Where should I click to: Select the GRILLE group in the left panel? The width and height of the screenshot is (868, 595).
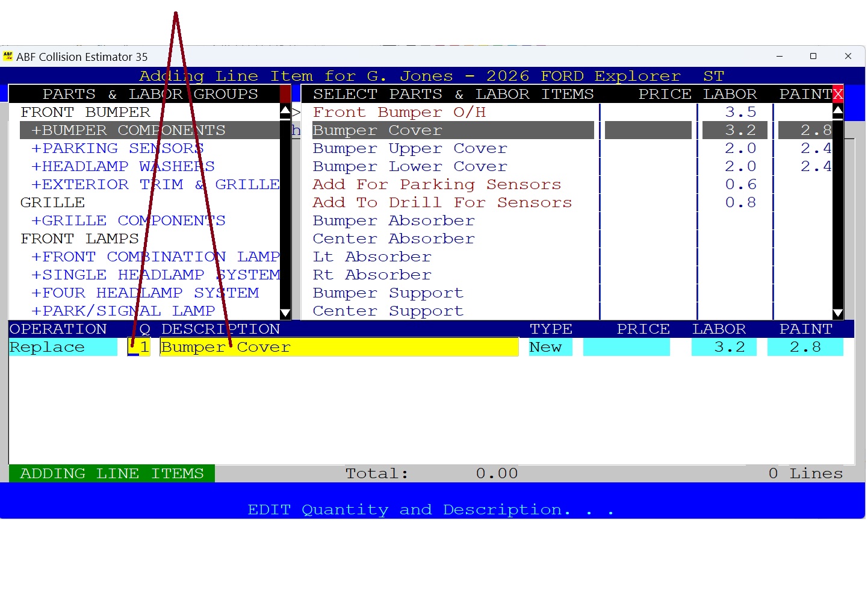pyautogui.click(x=53, y=202)
